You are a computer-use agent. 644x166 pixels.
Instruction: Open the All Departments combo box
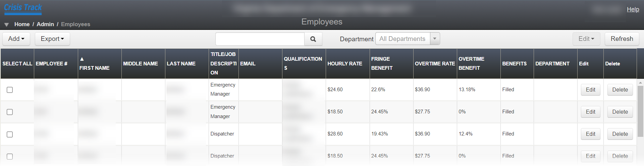click(408, 39)
